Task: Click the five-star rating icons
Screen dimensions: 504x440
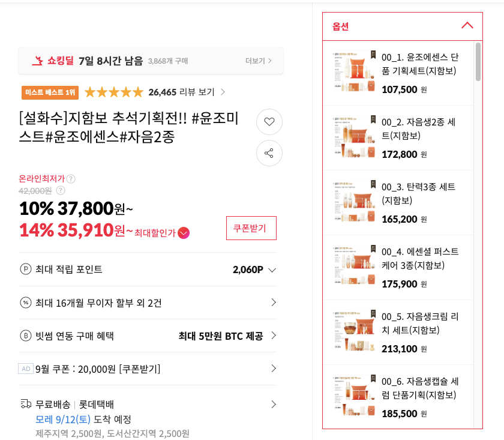Action: (114, 92)
